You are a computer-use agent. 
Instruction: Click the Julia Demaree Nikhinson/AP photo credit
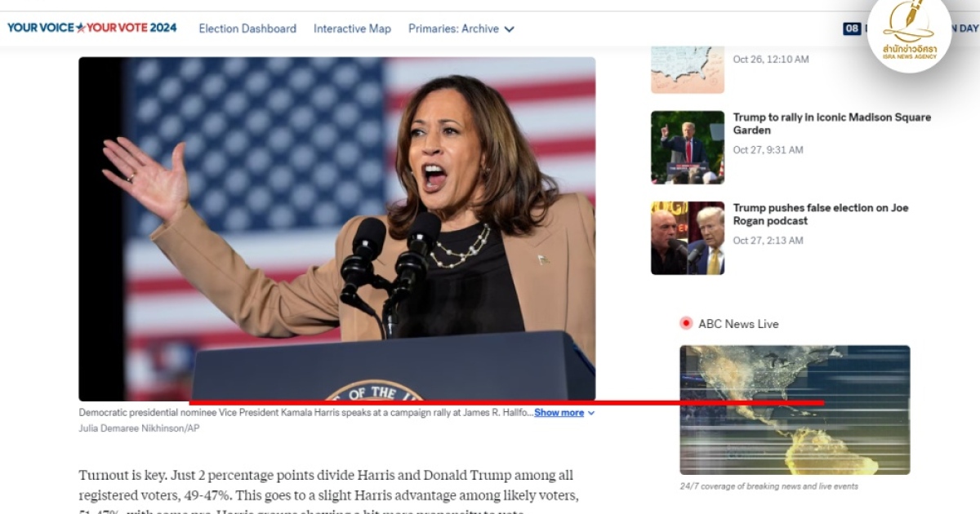point(139,428)
